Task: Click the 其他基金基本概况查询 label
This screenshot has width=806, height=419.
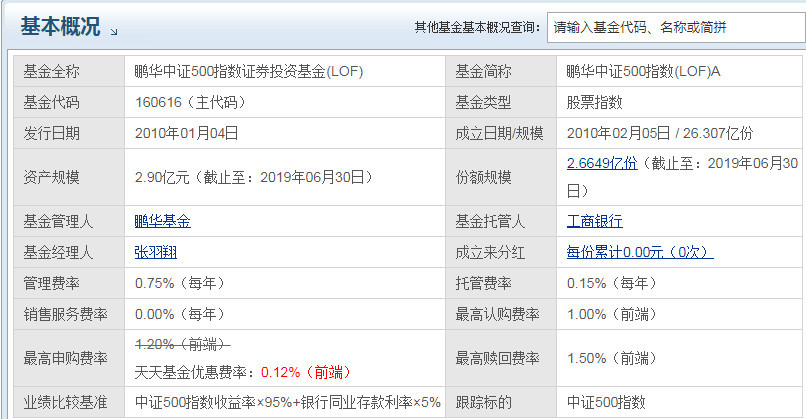Action: (478, 27)
